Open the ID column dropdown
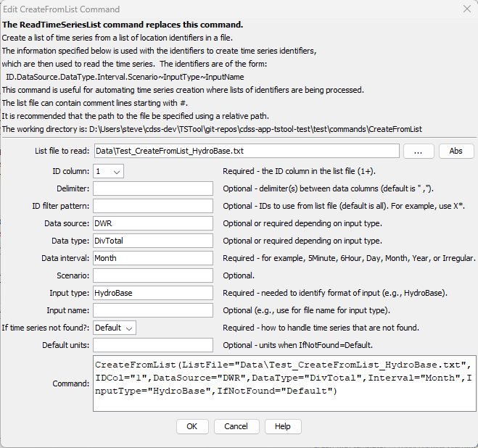Screen dimensions: 478x448 [x=108, y=171]
